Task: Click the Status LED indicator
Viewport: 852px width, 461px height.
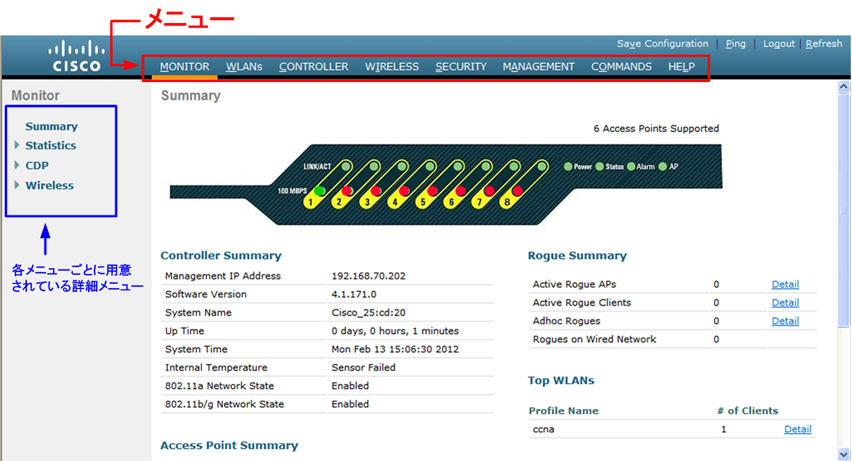Action: pyautogui.click(x=600, y=167)
